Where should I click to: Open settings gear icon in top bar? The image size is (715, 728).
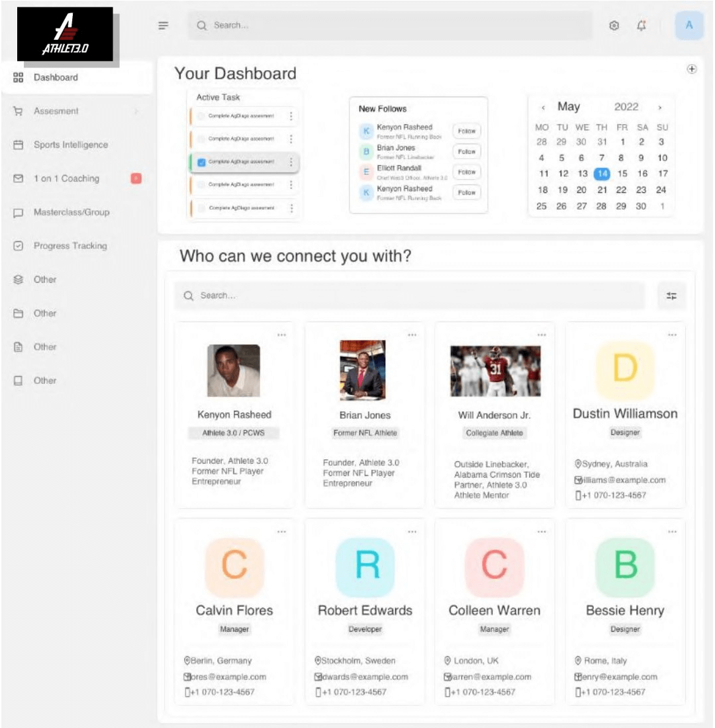click(614, 26)
